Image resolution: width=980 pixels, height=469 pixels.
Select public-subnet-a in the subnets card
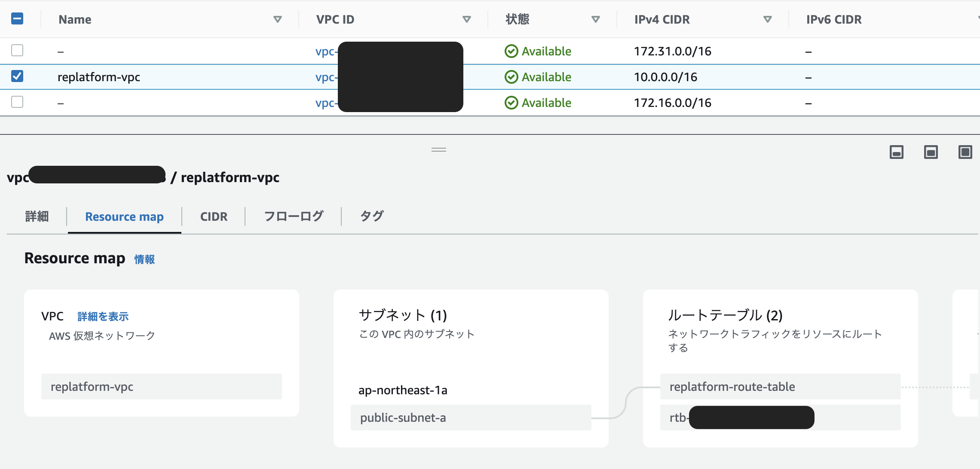(471, 417)
